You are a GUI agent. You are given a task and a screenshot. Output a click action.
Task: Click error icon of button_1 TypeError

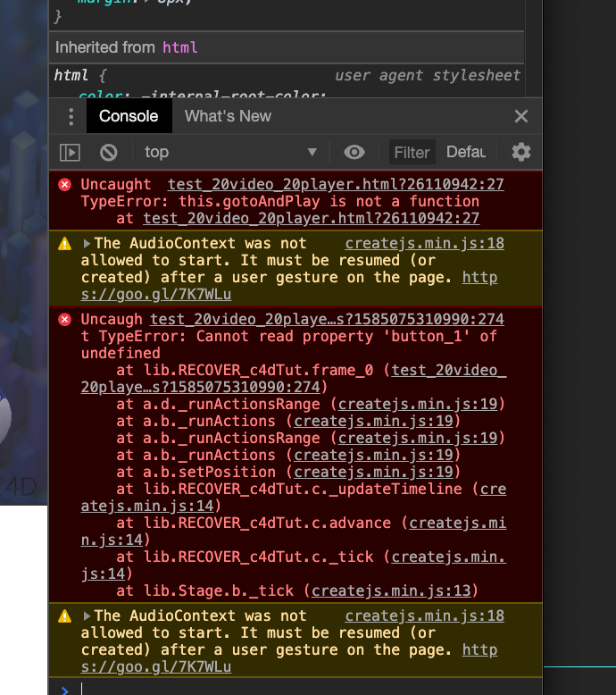(64, 320)
